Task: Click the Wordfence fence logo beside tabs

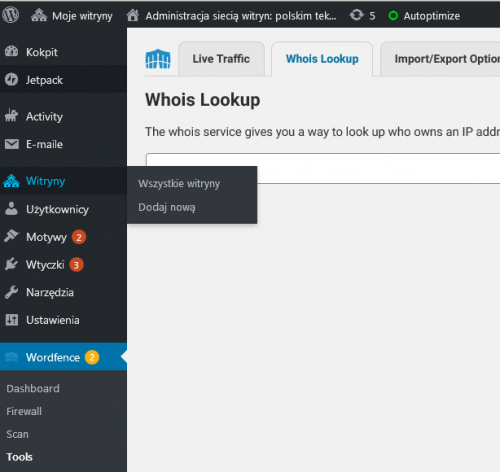Action: pyautogui.click(x=158, y=59)
